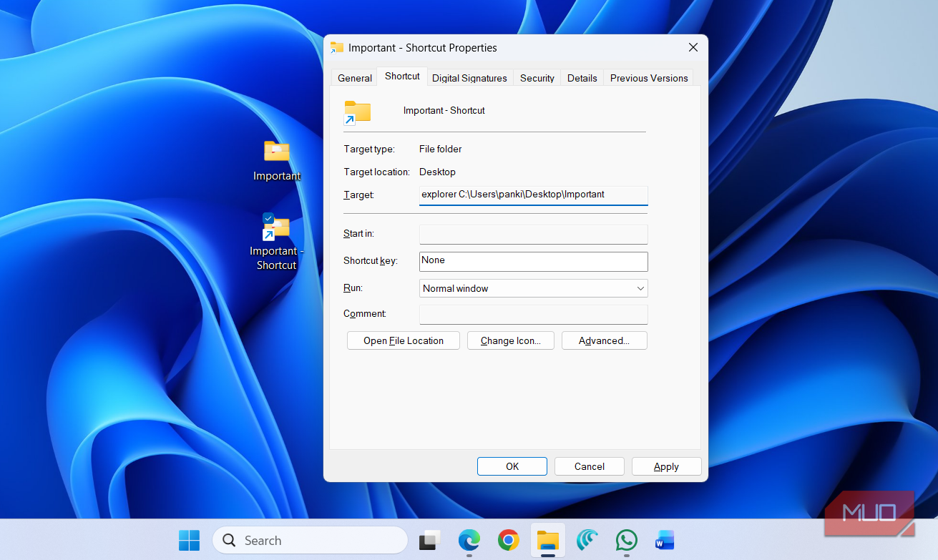Viewport: 938px width, 560px height.
Task: Click the shortcut folder icon in Properties dialog
Action: pos(358,112)
